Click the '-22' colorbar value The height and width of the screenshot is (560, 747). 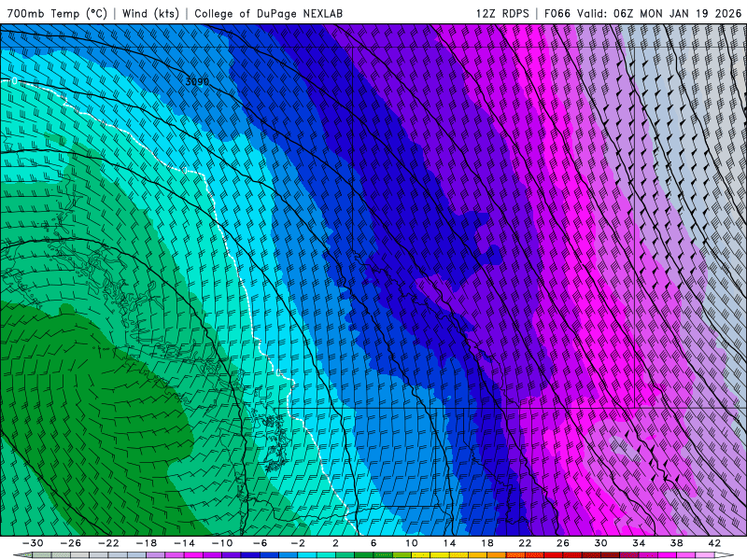108,543
